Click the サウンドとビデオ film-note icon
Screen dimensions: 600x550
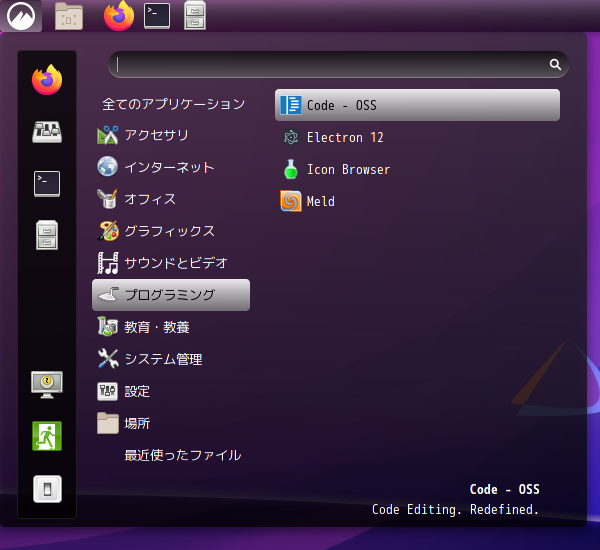[108, 263]
